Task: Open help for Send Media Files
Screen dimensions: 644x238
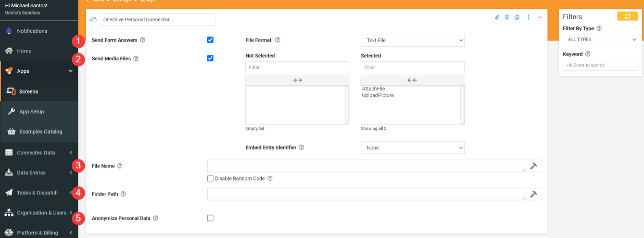Action: 136,58
